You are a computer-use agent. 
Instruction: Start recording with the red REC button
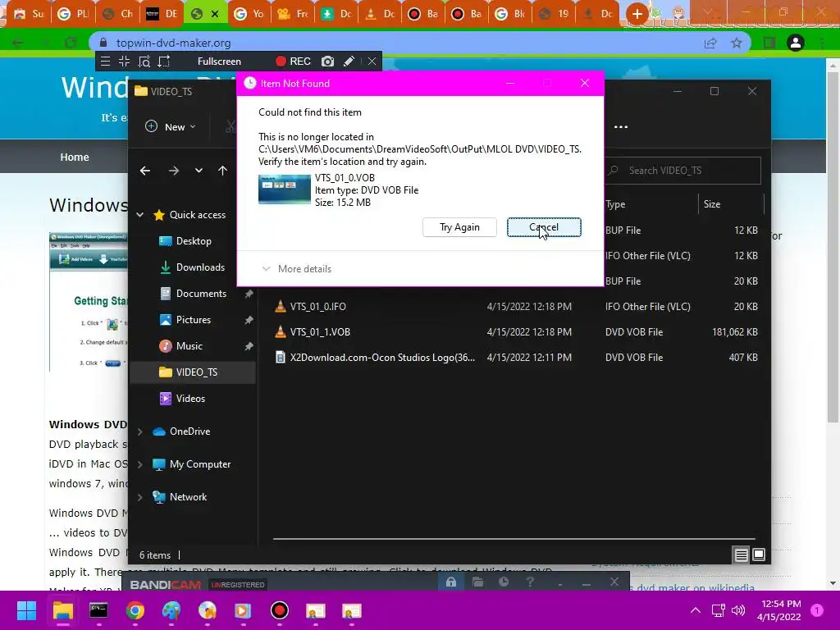pos(293,62)
